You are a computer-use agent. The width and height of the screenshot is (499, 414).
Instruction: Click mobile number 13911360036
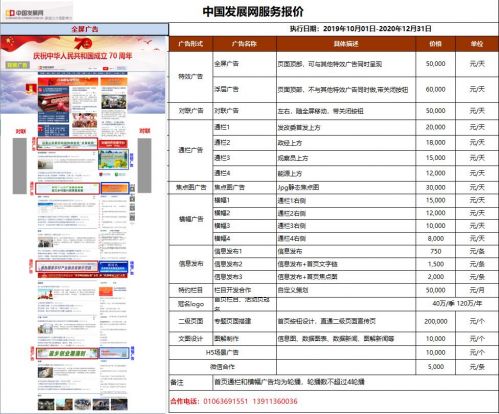coord(275,401)
